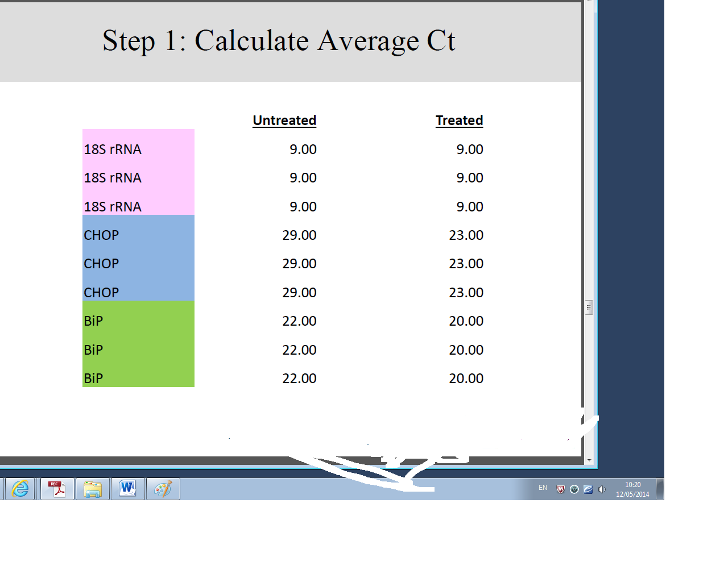
Task: Click the vertical scrollbar thumb
Action: (x=589, y=307)
